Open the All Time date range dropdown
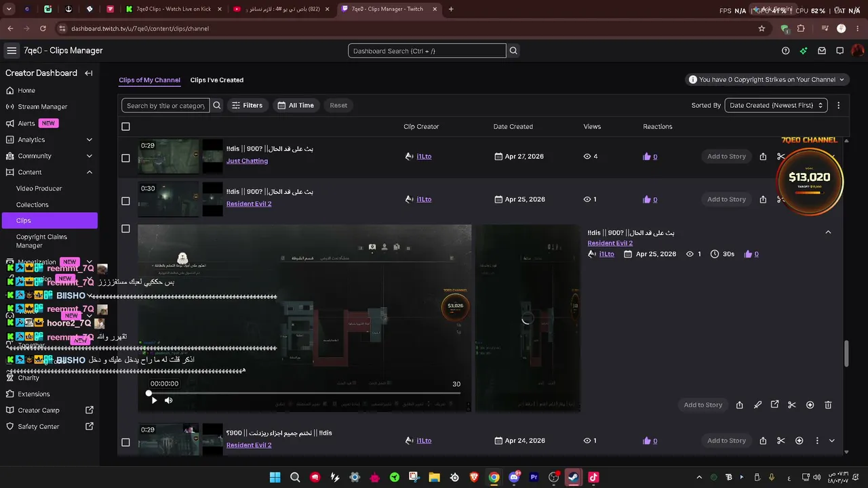Viewport: 868px width, 488px height. [296, 106]
